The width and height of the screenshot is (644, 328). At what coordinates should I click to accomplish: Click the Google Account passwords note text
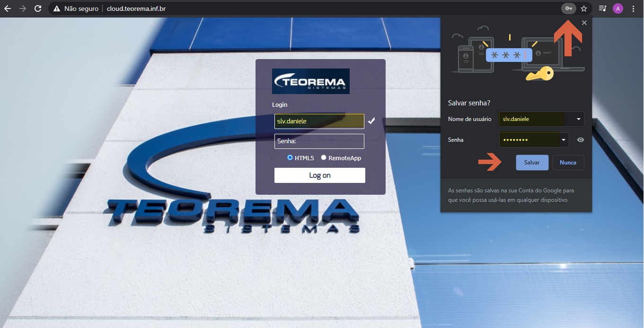(x=511, y=195)
